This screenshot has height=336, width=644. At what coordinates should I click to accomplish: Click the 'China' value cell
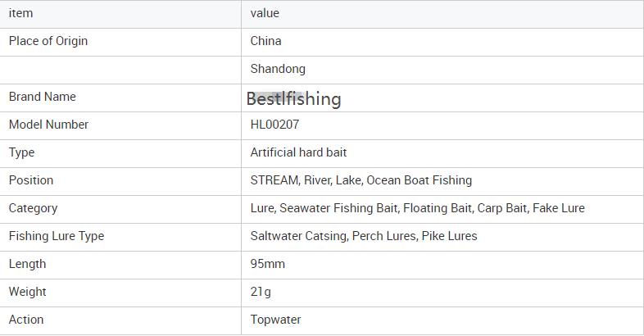click(x=265, y=41)
